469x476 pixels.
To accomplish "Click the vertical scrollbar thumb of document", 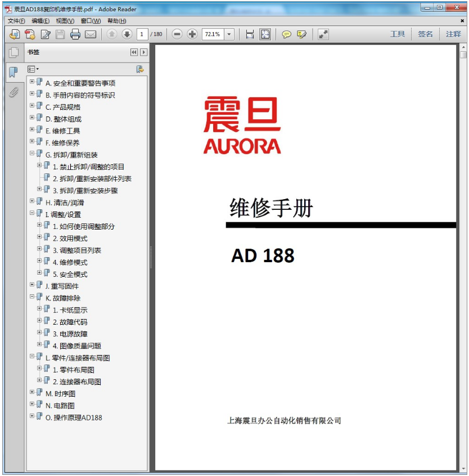I will coord(463,55).
